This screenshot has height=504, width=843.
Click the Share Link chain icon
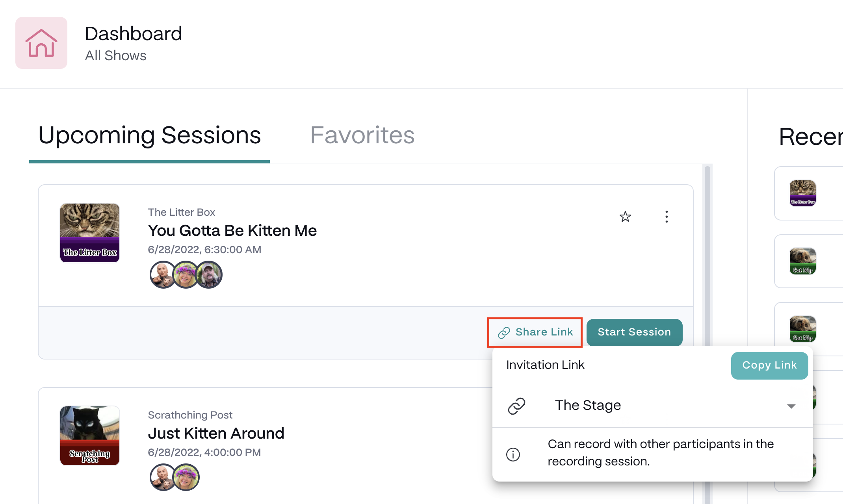[504, 333]
